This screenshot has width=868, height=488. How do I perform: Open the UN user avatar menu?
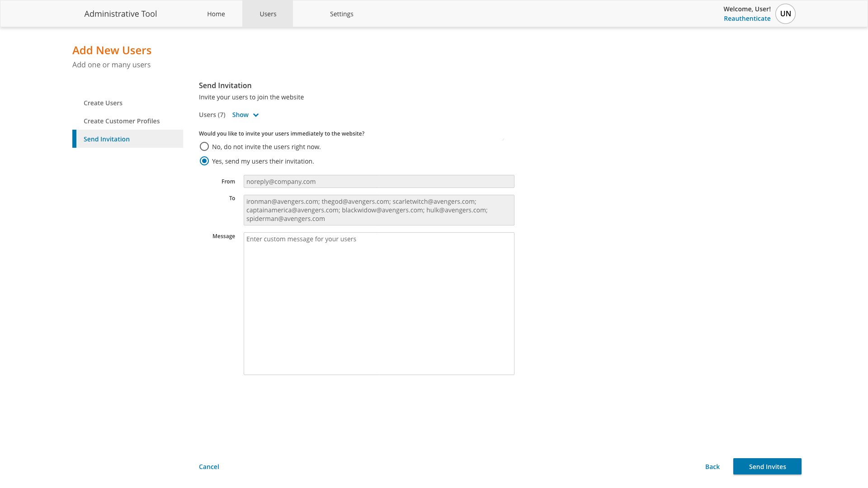785,14
